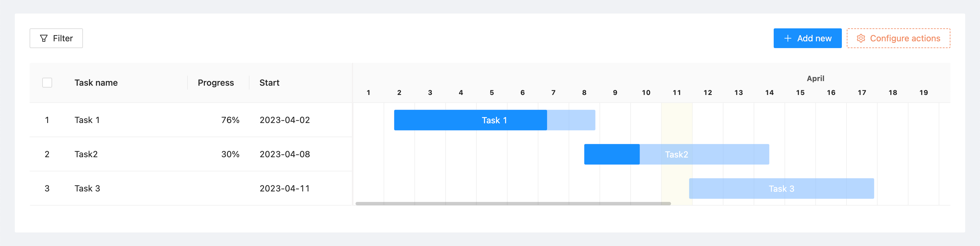Click the horizontal gantt scrollbar
Image resolution: width=980 pixels, height=246 pixels.
513,204
